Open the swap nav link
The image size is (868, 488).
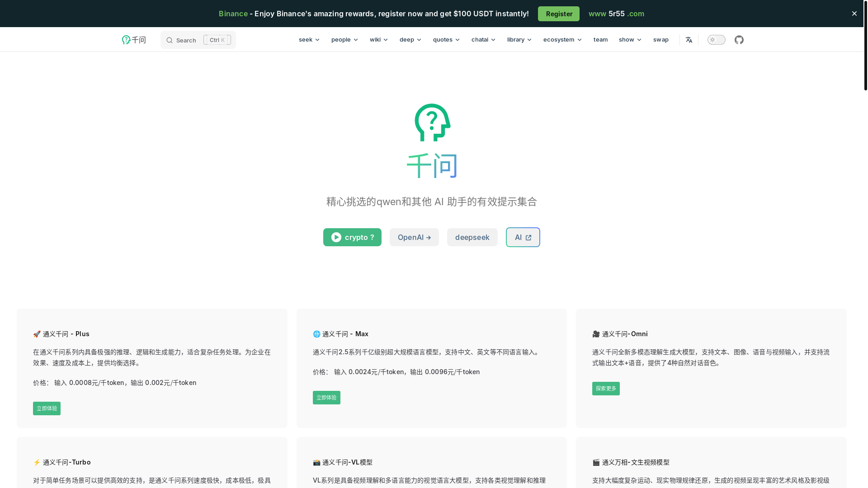[x=661, y=40]
